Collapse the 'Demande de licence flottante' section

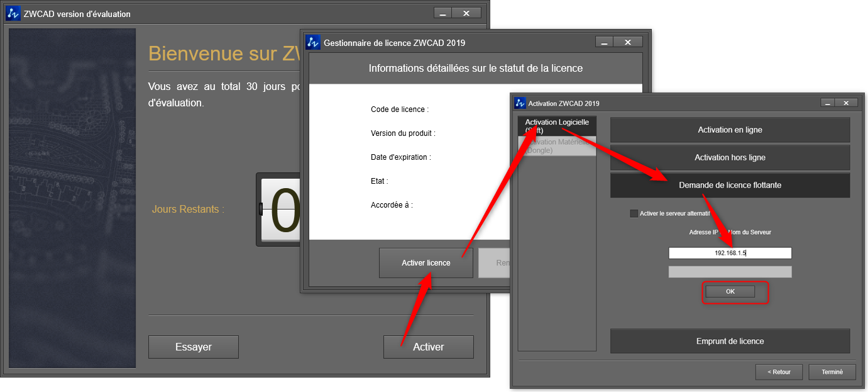tap(730, 186)
